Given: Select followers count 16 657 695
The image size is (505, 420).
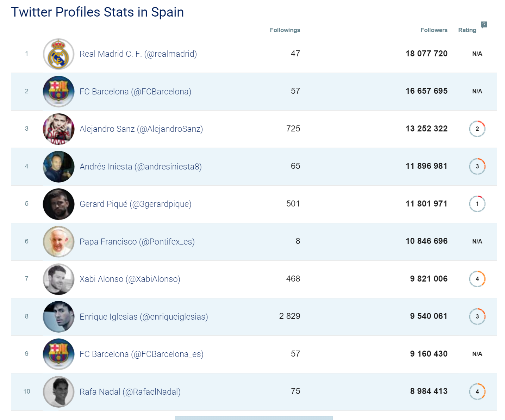Looking at the screenshot, I should coord(426,91).
